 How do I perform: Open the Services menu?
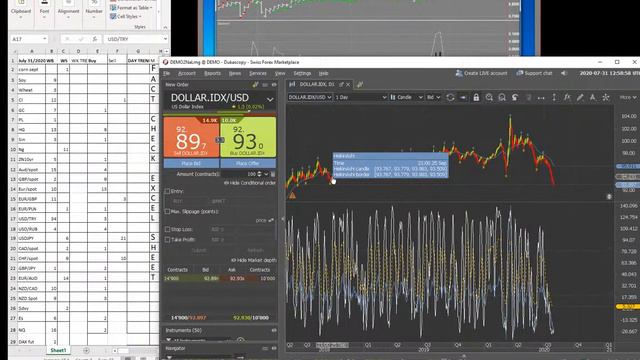258,73
